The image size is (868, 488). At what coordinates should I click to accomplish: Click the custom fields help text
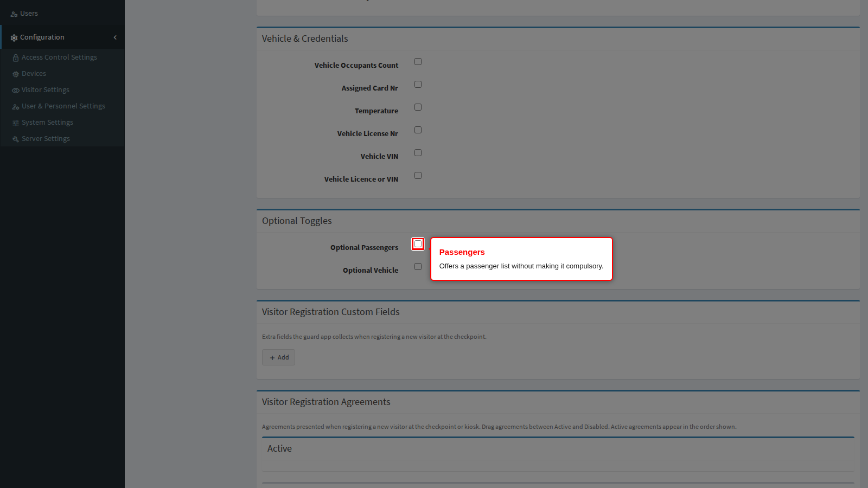[x=374, y=337]
